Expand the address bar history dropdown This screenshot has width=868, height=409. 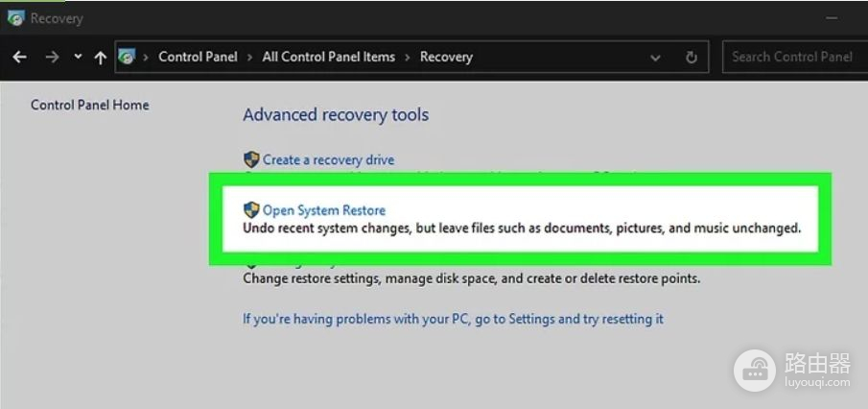click(655, 58)
